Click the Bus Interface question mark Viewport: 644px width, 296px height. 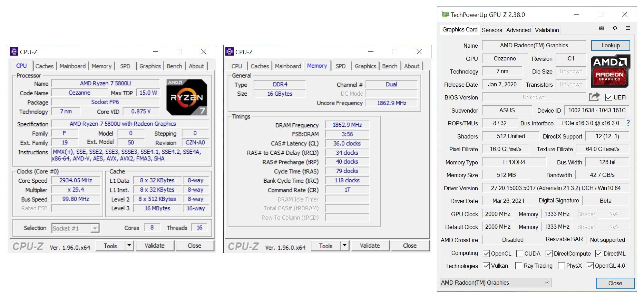pos(628,123)
